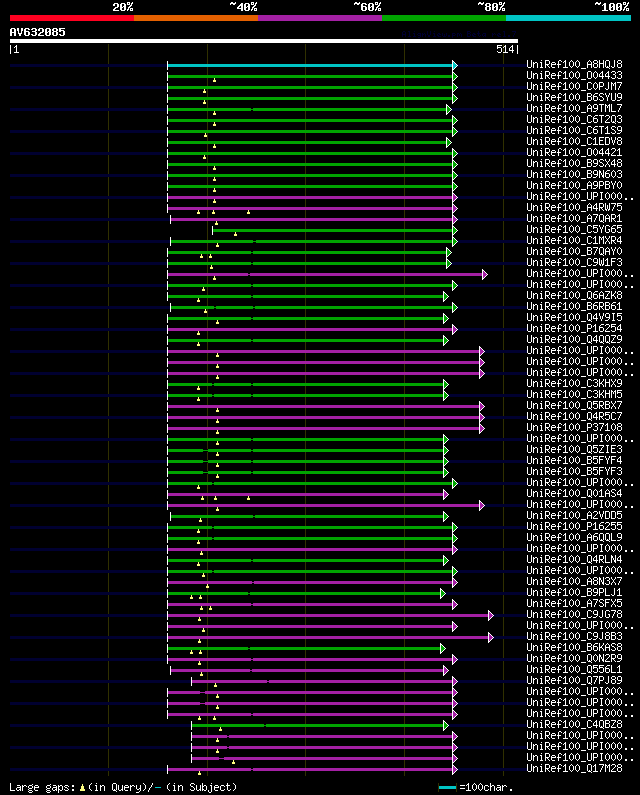Screen dimensions: 640x795
Task: Click the purple arrowhead on the UniRef100_P16254 row
Action: [455, 330]
